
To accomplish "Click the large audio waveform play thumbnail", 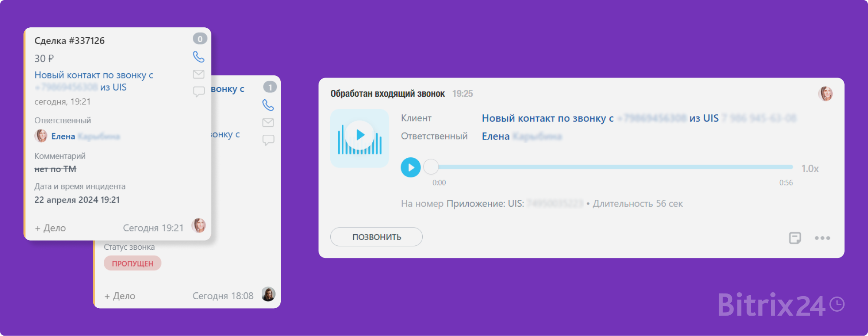I will tap(359, 138).
